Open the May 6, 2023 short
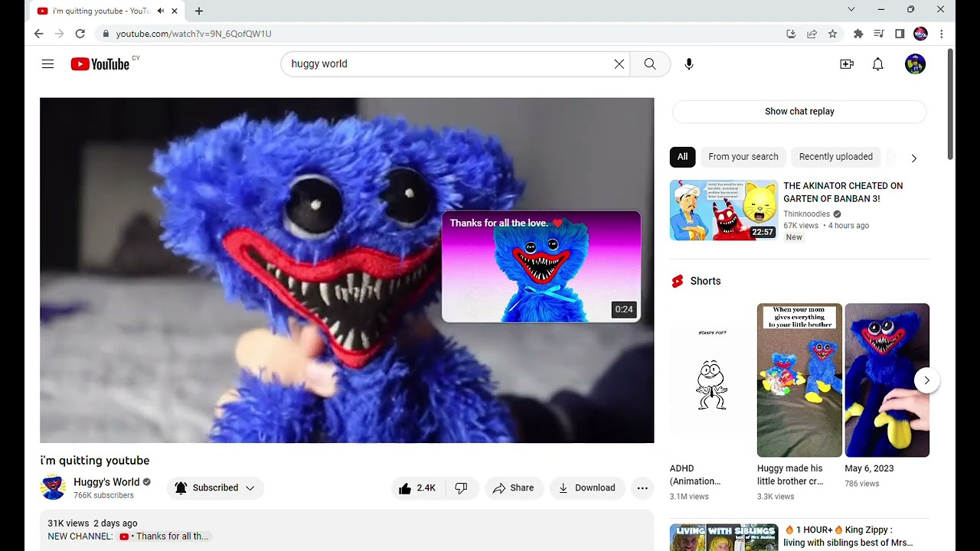This screenshot has width=980, height=551. (x=887, y=380)
